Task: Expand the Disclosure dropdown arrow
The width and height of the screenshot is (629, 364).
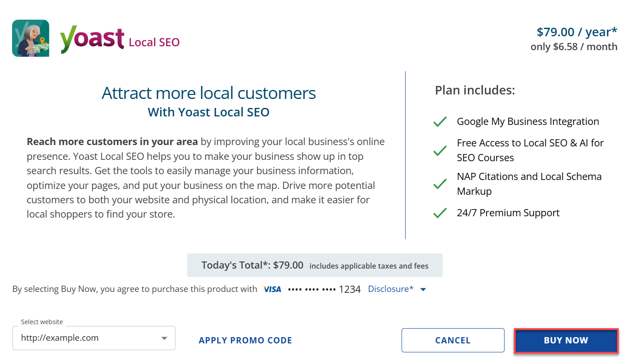Action: (x=423, y=290)
